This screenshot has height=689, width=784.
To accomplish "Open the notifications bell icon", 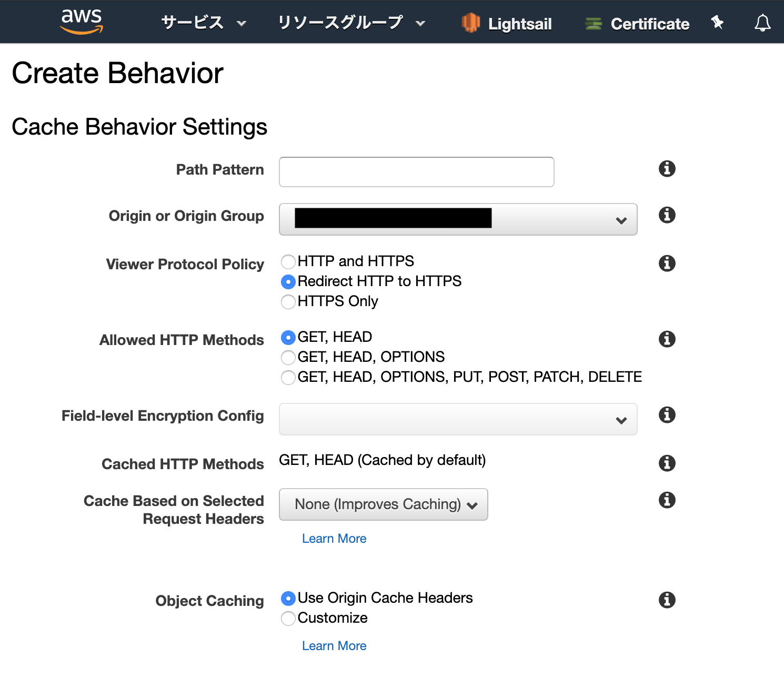I will pos(762,23).
